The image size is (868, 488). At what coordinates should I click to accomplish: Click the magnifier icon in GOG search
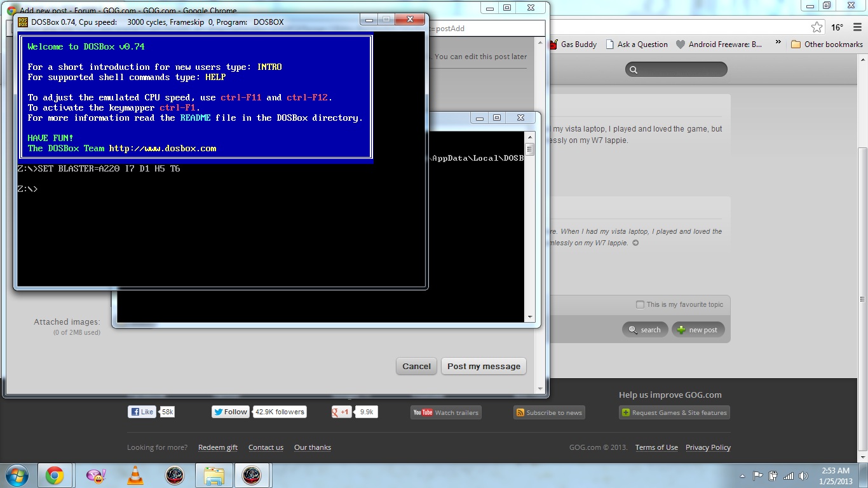click(633, 70)
